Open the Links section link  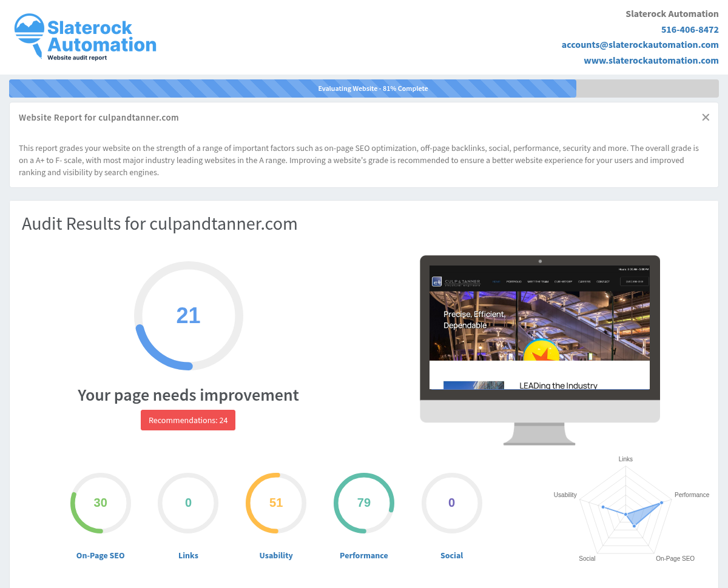click(188, 555)
